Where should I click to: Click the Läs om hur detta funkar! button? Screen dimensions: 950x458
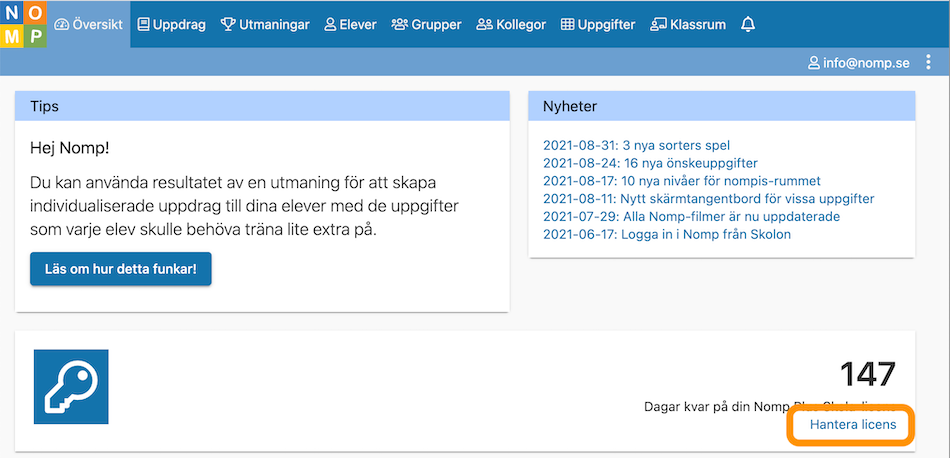click(x=121, y=269)
